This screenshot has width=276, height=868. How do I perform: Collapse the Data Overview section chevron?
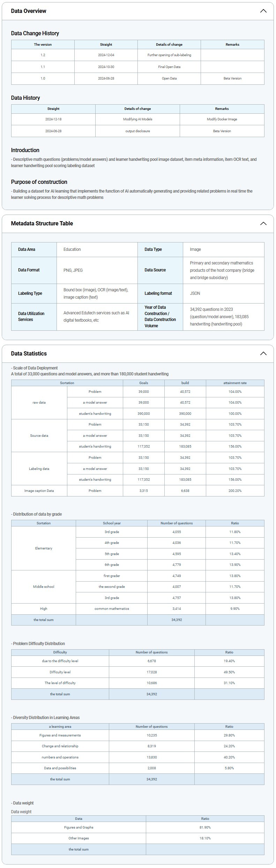(263, 11)
